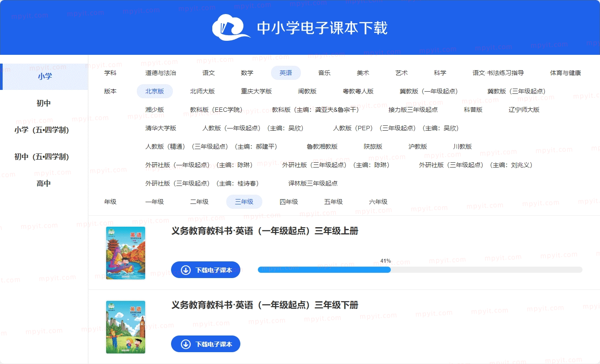The height and width of the screenshot is (364, 600).
Task: Filter by grade 三年级
Action: tap(244, 202)
